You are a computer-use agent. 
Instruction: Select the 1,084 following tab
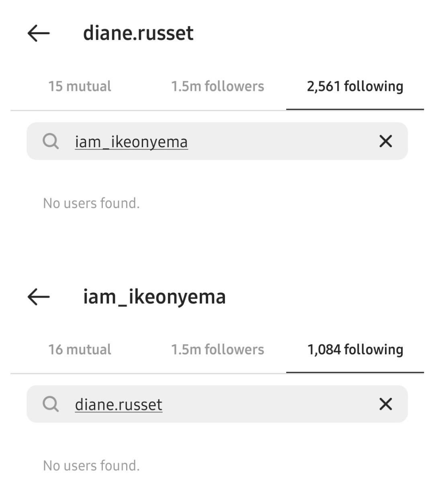click(355, 350)
